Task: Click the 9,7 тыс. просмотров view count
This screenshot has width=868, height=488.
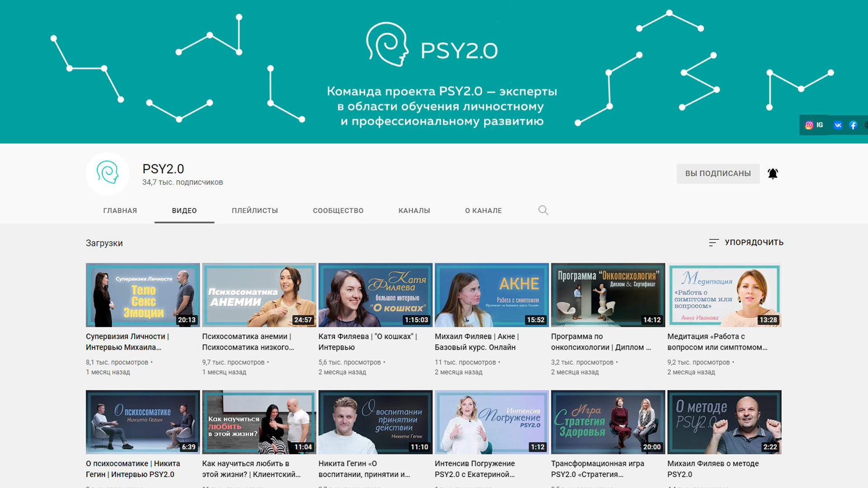Action: (x=233, y=362)
